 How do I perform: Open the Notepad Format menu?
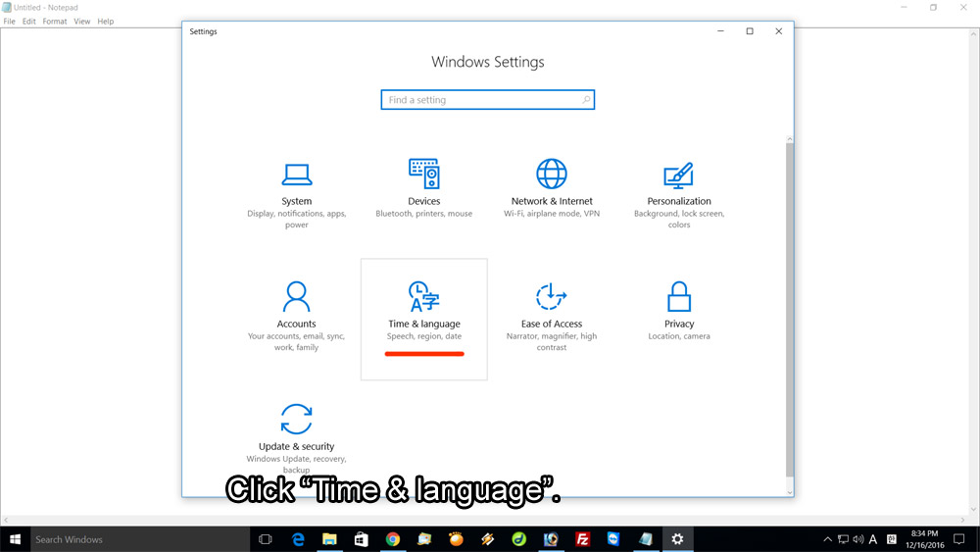coord(54,22)
